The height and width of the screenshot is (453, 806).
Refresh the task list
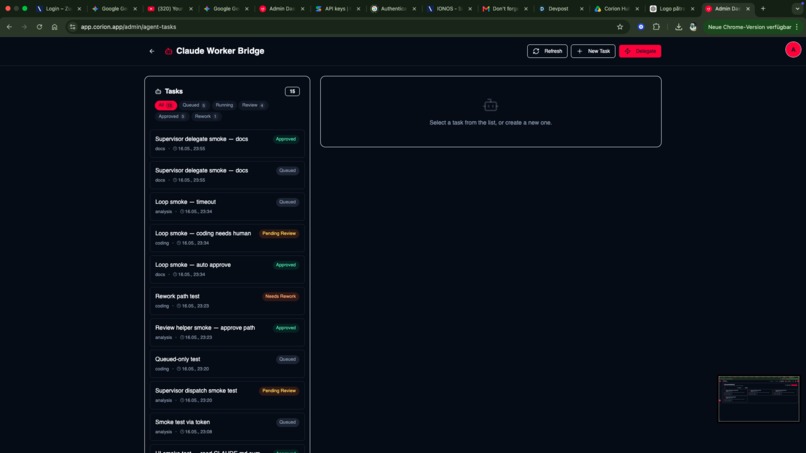[547, 51]
